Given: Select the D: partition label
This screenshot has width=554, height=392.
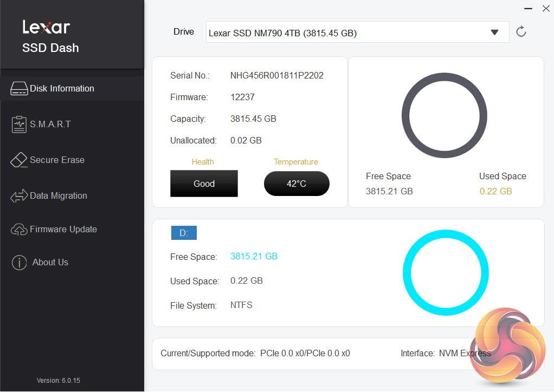Looking at the screenshot, I should click(184, 233).
